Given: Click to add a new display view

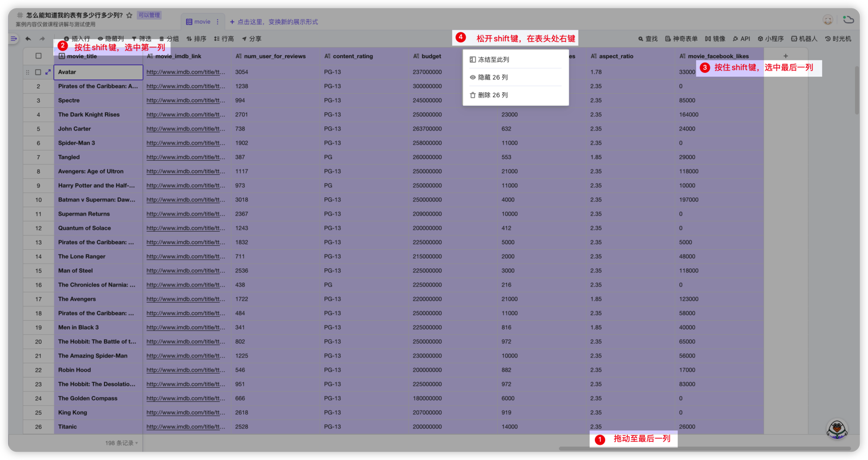Looking at the screenshot, I should 274,22.
